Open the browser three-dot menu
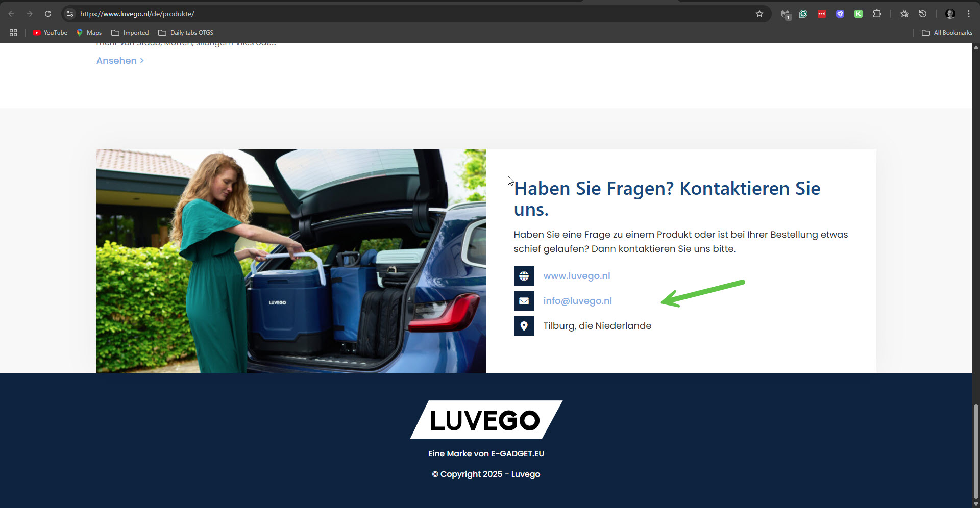980x508 pixels. (969, 14)
